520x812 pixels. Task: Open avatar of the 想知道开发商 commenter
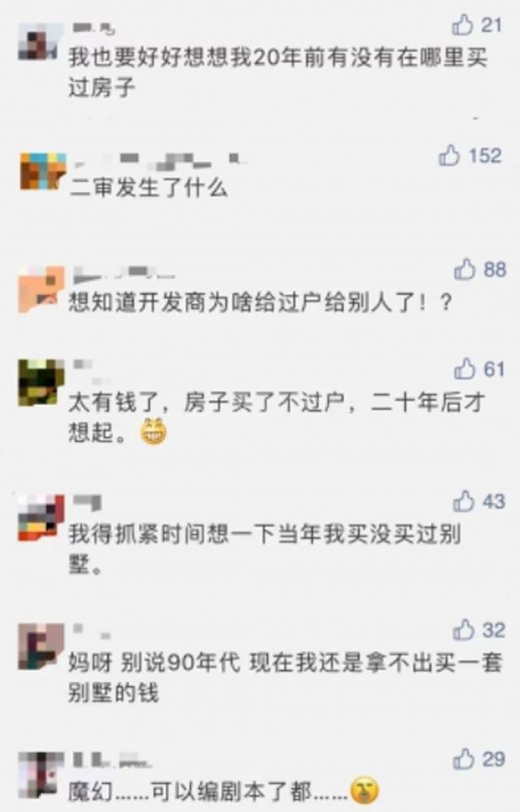(41, 290)
